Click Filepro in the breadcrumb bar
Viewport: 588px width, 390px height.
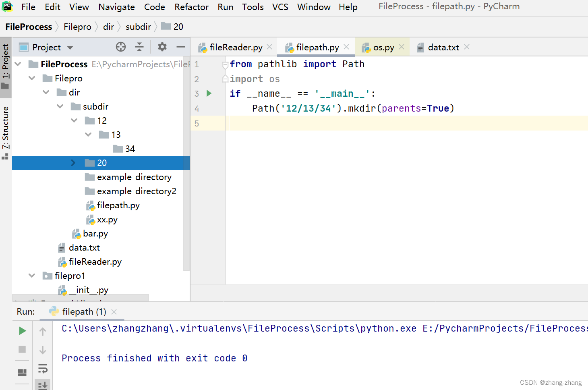point(77,27)
